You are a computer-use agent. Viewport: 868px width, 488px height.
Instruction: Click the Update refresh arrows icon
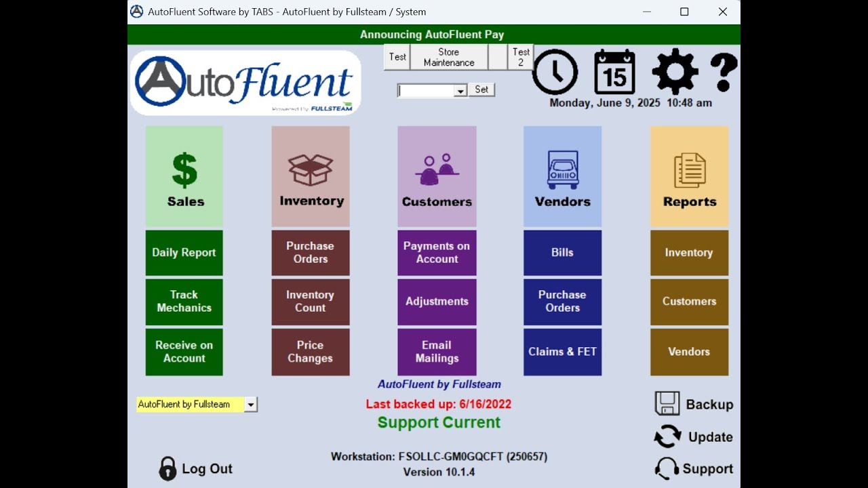point(667,436)
